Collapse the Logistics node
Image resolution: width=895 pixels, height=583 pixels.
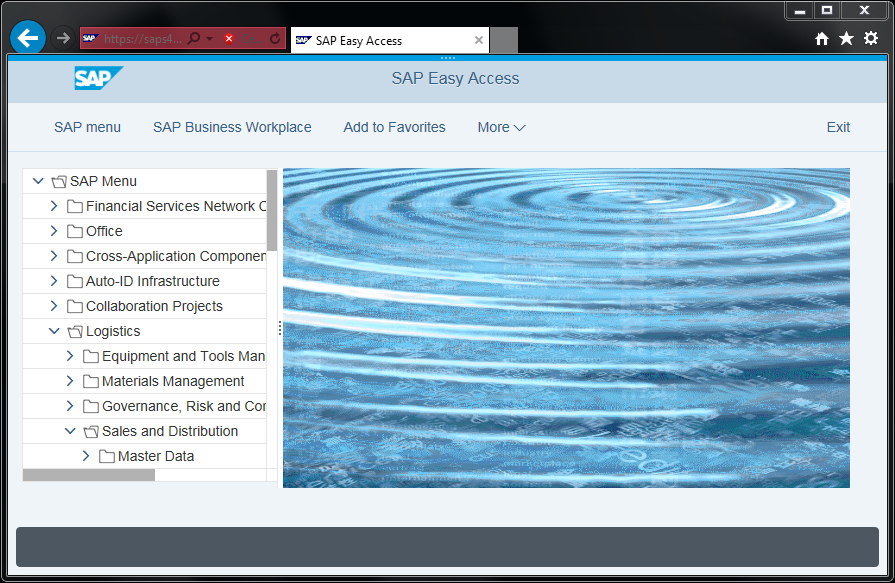coord(54,331)
